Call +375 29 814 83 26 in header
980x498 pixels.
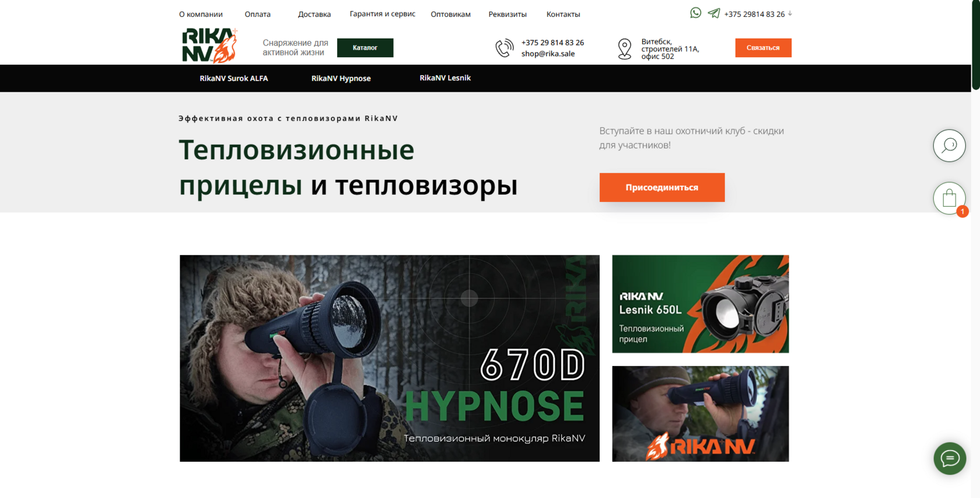552,43
